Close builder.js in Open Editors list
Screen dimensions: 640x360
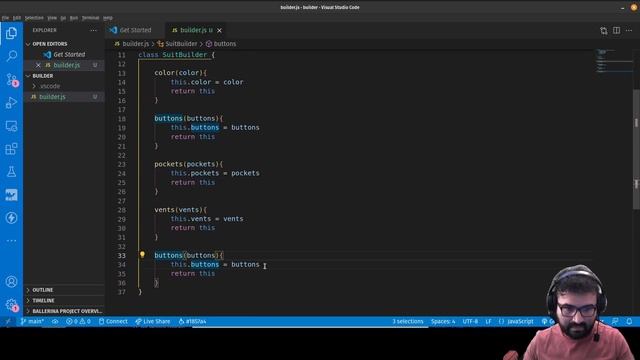click(x=38, y=65)
